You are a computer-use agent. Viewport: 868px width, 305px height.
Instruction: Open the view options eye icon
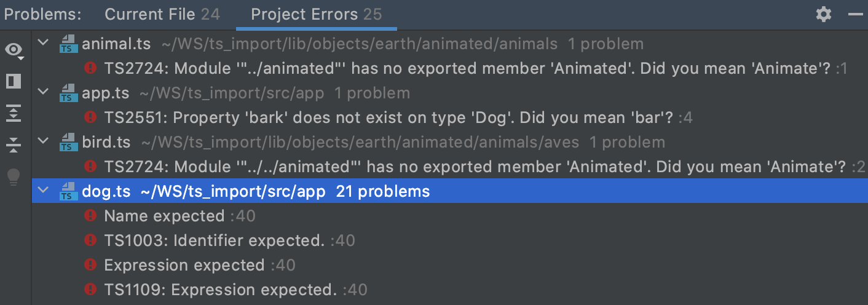pyautogui.click(x=14, y=50)
